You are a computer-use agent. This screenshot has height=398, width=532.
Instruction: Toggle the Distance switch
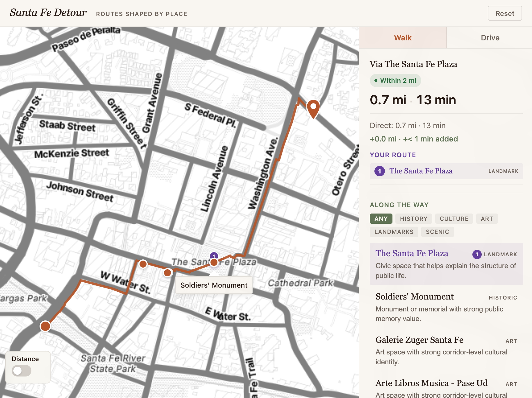point(21,371)
